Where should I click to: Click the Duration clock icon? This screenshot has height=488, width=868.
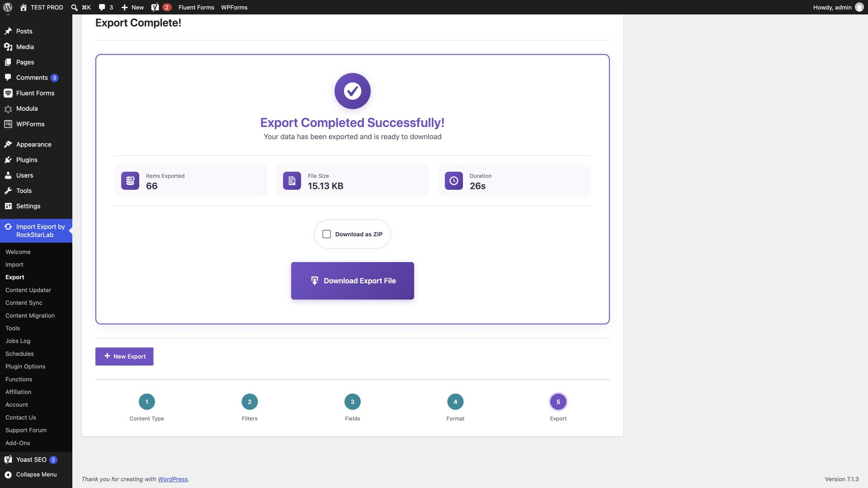454,181
